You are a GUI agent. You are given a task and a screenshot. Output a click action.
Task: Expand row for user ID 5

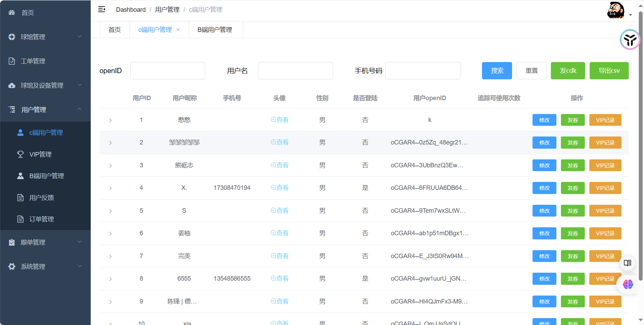click(110, 211)
